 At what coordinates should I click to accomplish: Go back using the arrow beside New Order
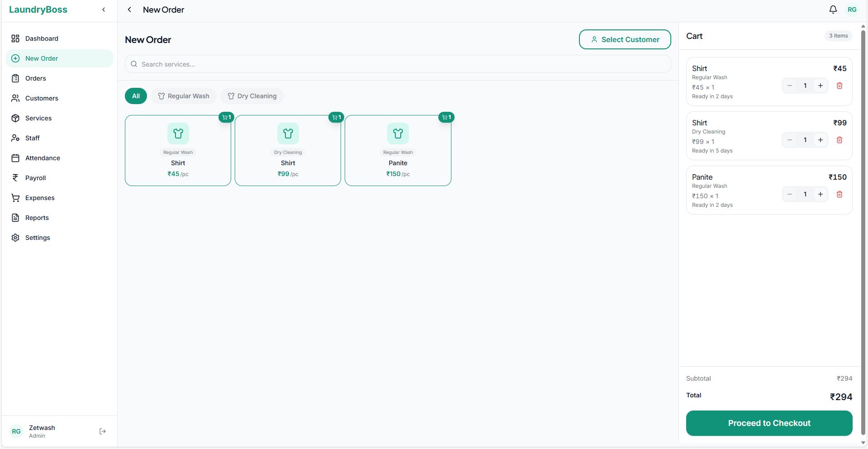(x=130, y=10)
